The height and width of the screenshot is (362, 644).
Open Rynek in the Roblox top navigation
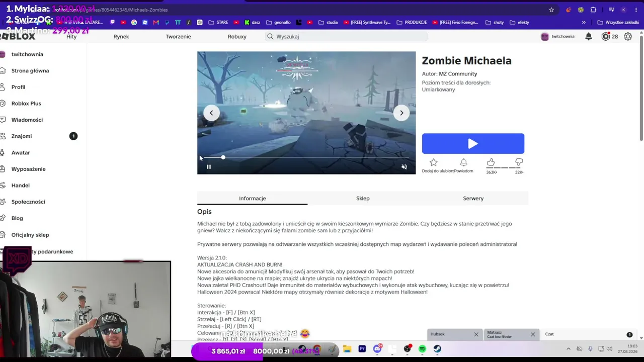tap(121, 36)
